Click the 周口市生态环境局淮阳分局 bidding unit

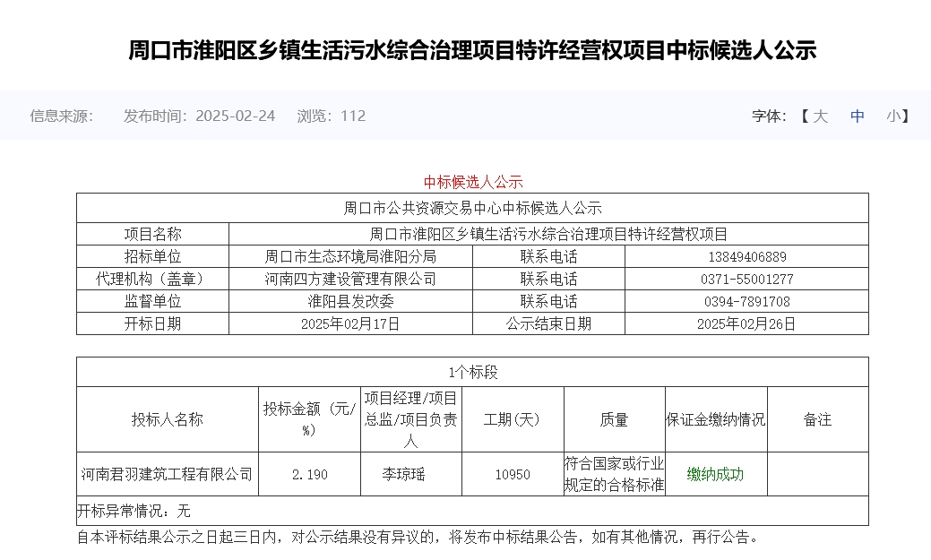click(351, 255)
